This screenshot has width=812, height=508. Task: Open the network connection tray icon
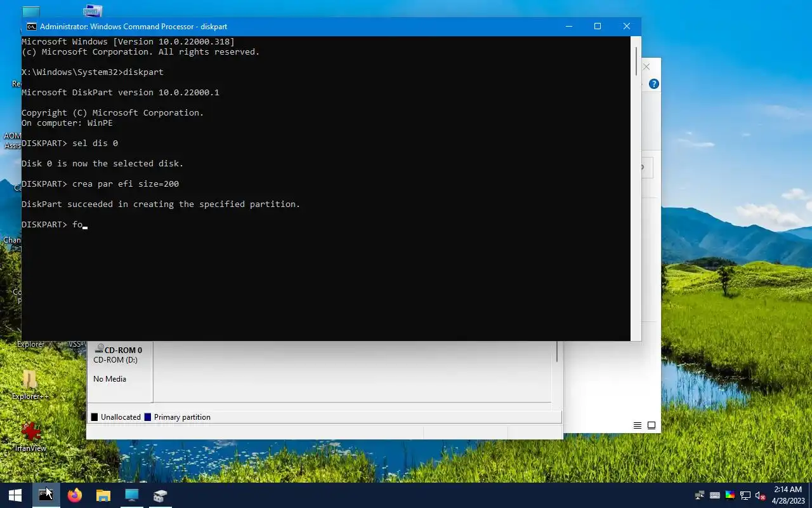(x=745, y=495)
